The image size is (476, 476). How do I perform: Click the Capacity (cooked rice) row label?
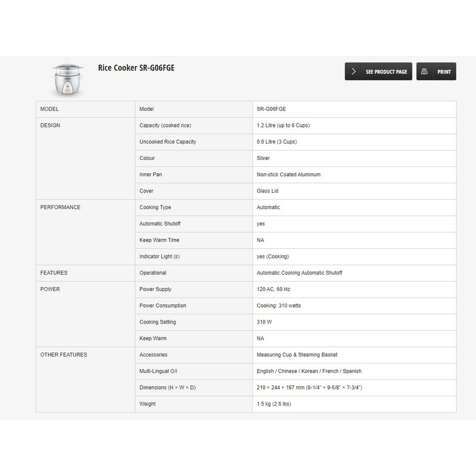click(x=165, y=126)
